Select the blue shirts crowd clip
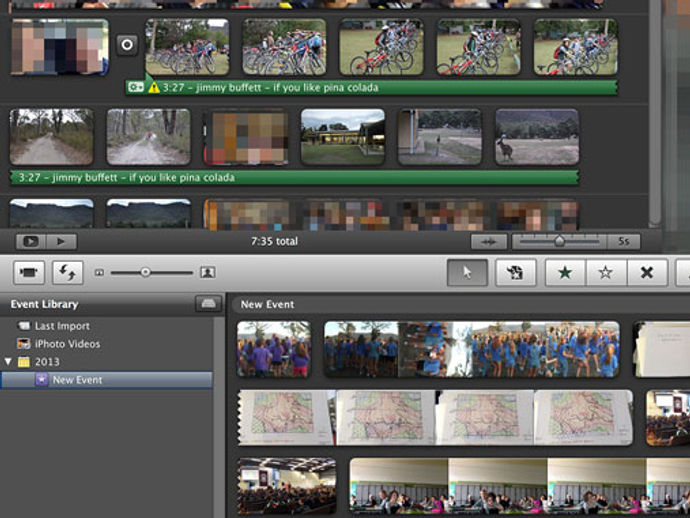690x518 pixels. coord(472,349)
